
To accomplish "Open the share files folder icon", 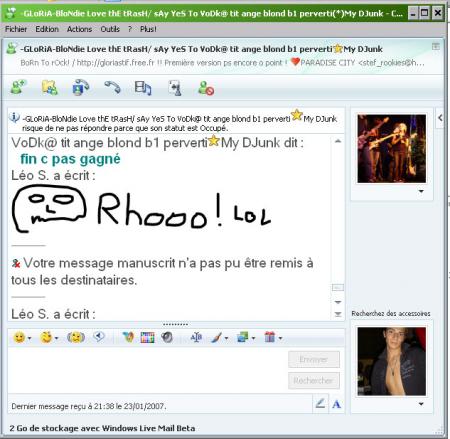I will tap(50, 88).
